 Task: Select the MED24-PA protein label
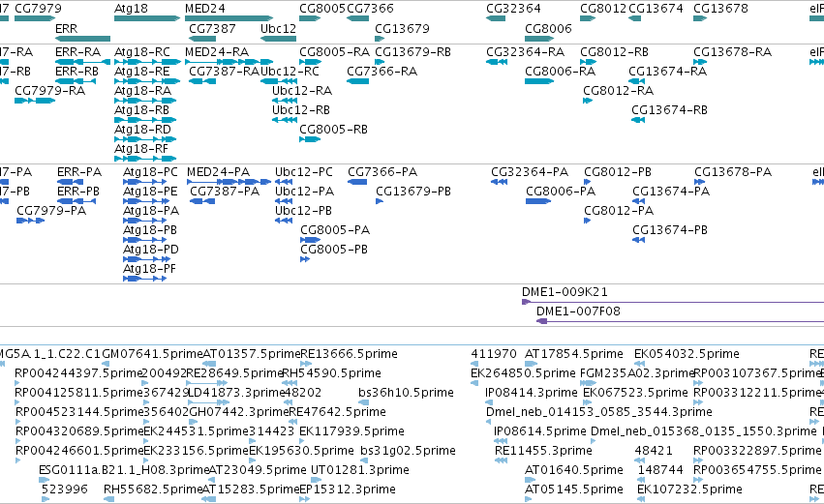[x=218, y=172]
